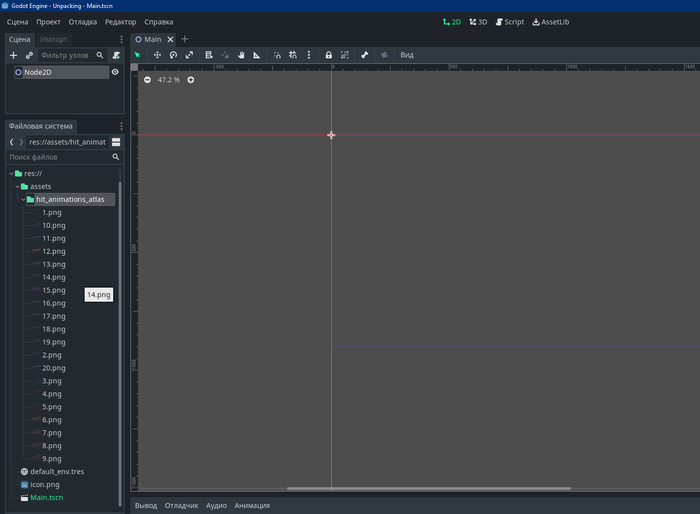Image resolution: width=700 pixels, height=514 pixels.
Task: Click the file search magnifier icon
Action: coord(116,157)
